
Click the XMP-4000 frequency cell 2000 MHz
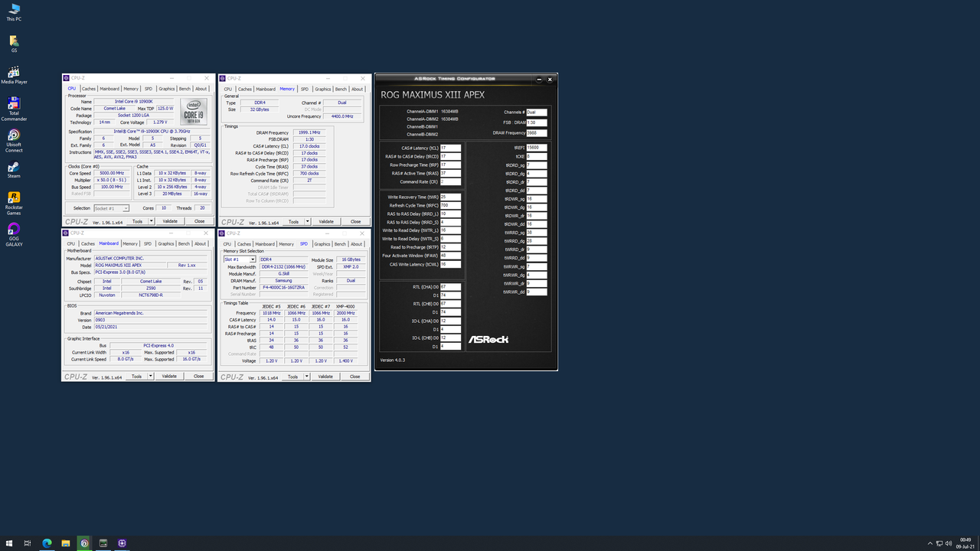click(x=345, y=313)
